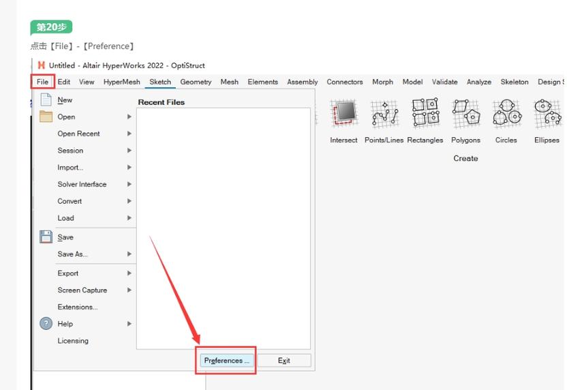Click inside the Recent Files list box
This screenshot has height=390, width=588.
tap(223, 228)
